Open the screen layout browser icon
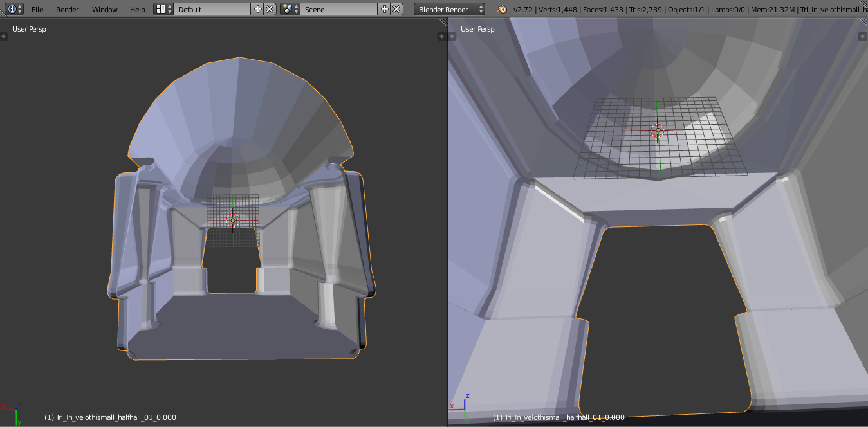Viewport: 868px width, 427px height. click(x=164, y=9)
